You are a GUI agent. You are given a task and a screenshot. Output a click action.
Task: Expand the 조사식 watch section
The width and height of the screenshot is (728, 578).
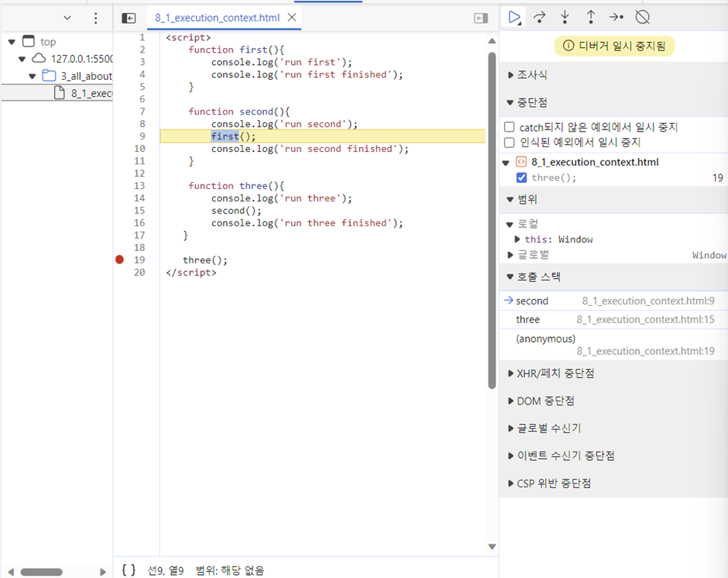tap(510, 75)
